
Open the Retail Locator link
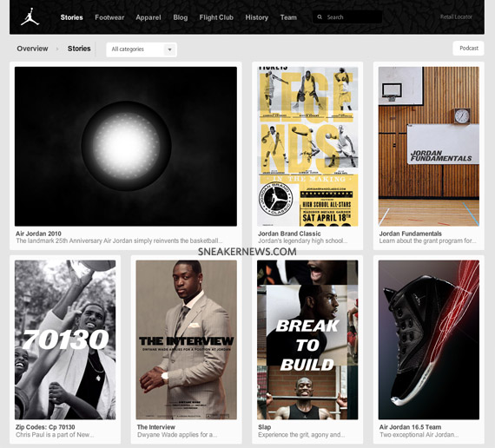tap(456, 16)
